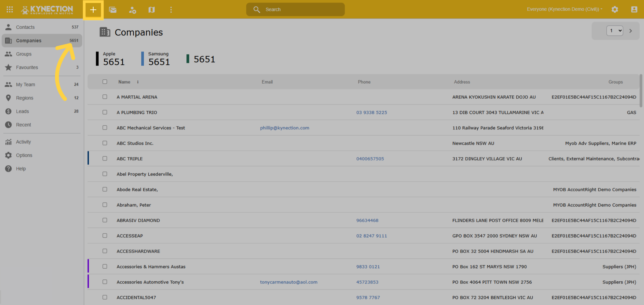Expand the Everyone (Kynection Demo (Civil)) selector

coord(565,9)
